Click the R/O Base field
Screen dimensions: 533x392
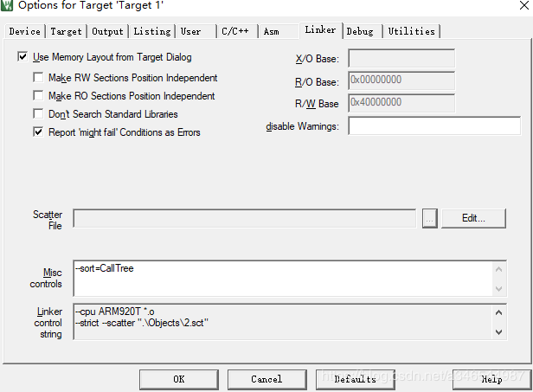pos(401,80)
